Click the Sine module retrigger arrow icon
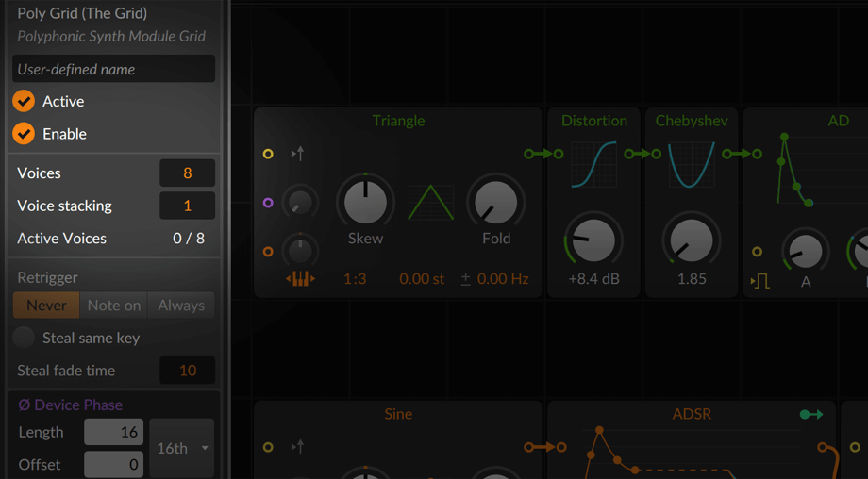This screenshot has width=868, height=479. [x=298, y=446]
